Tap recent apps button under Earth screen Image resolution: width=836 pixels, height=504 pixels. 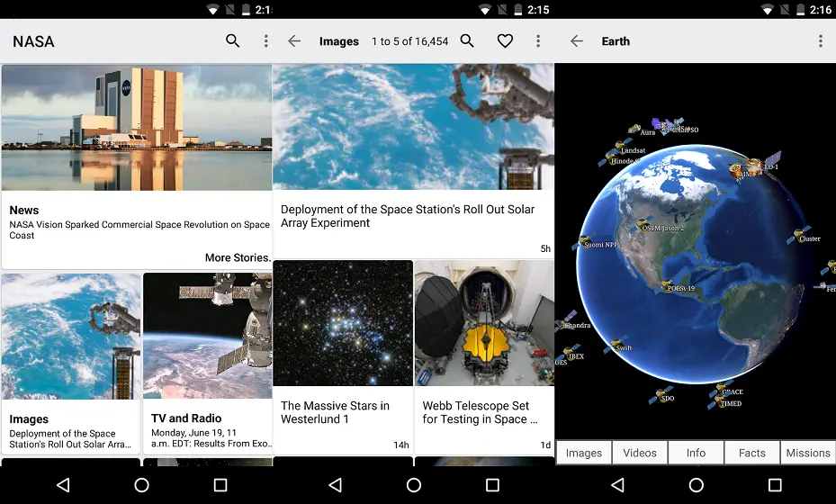pyautogui.click(x=775, y=485)
